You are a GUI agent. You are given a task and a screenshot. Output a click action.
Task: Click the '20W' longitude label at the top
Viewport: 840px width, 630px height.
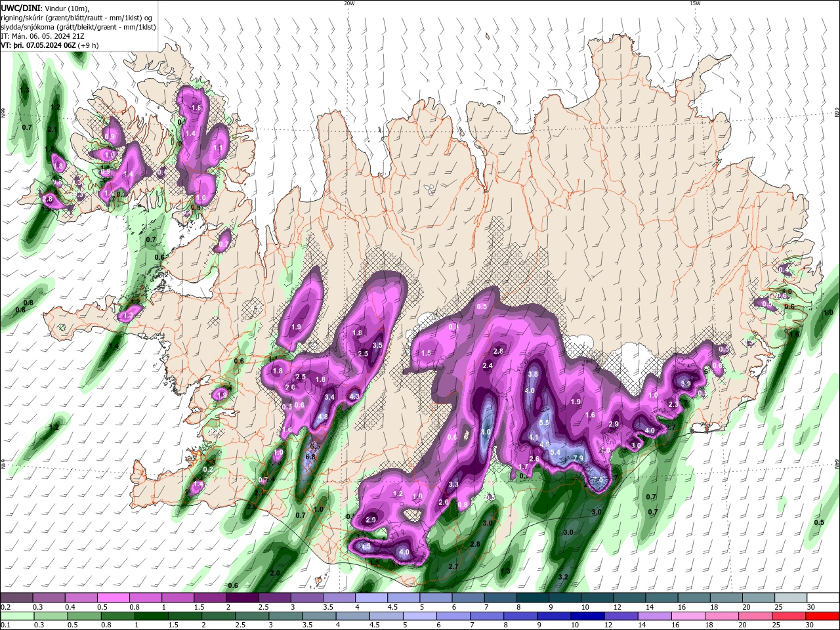(349, 3)
